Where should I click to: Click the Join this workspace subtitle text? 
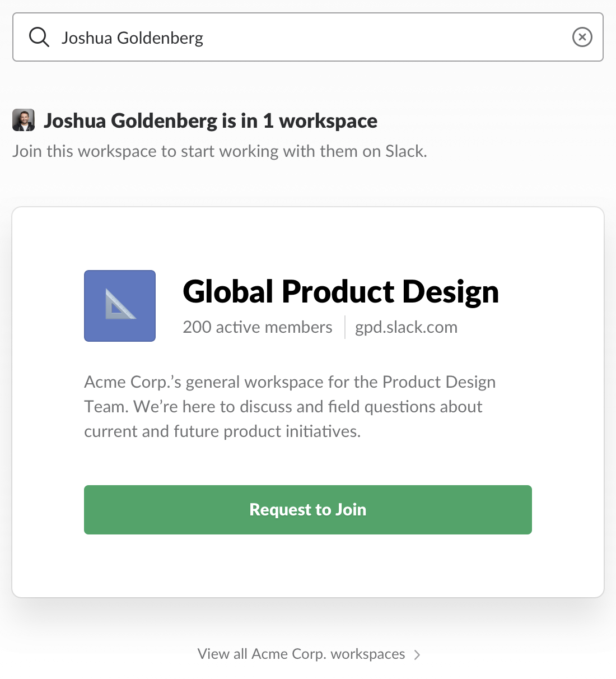pos(220,151)
